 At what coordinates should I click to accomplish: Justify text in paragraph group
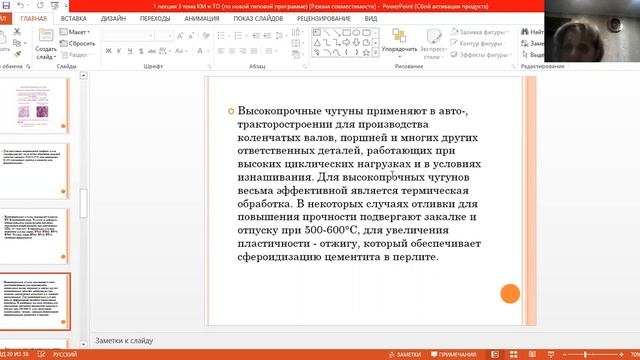[x=254, y=51]
